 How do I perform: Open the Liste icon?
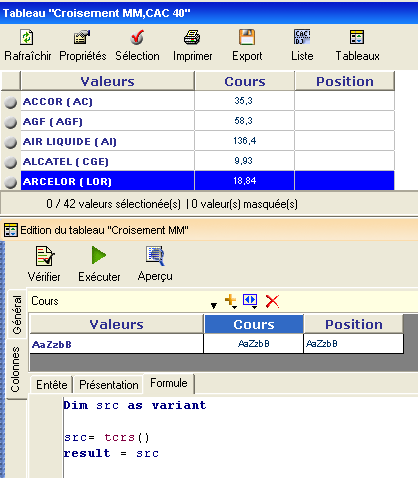[x=302, y=37]
